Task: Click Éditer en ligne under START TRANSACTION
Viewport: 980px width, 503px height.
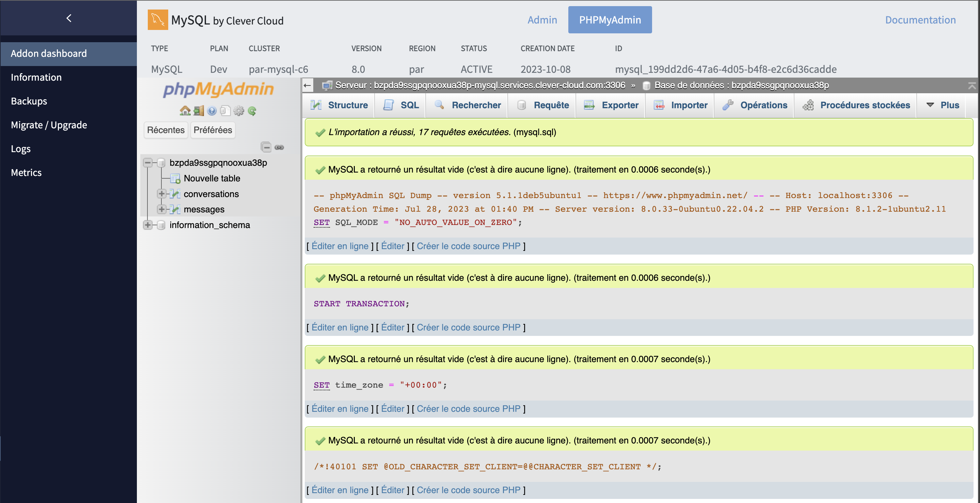Action: point(340,327)
